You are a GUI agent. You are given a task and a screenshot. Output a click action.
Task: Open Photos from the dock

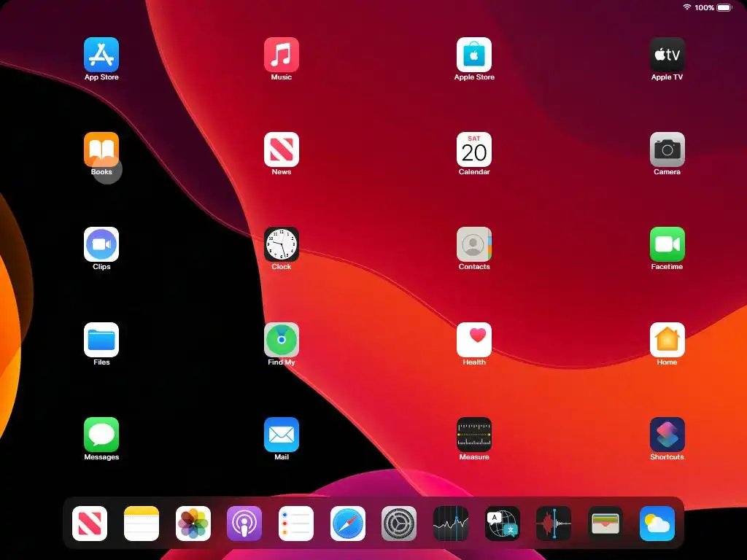coord(193,524)
